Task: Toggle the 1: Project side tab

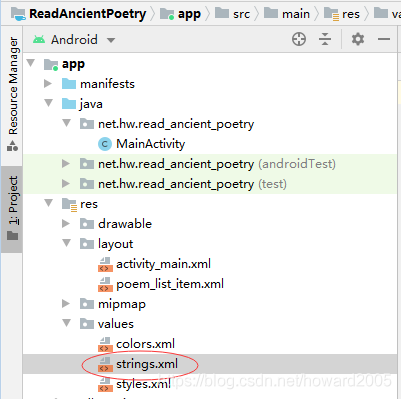Action: pos(13,209)
